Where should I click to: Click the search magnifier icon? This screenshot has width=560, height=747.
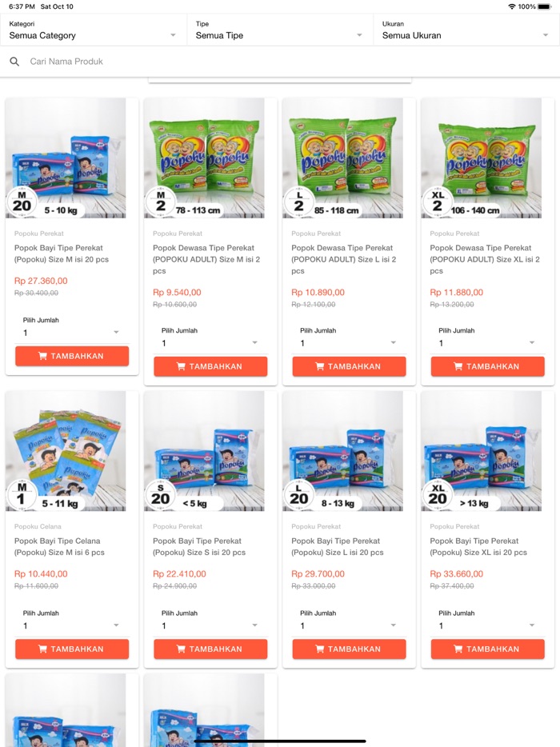coord(14,62)
